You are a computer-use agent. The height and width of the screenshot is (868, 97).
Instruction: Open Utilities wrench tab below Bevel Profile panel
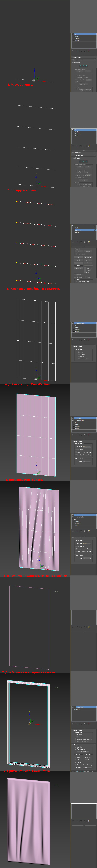[92, 772]
